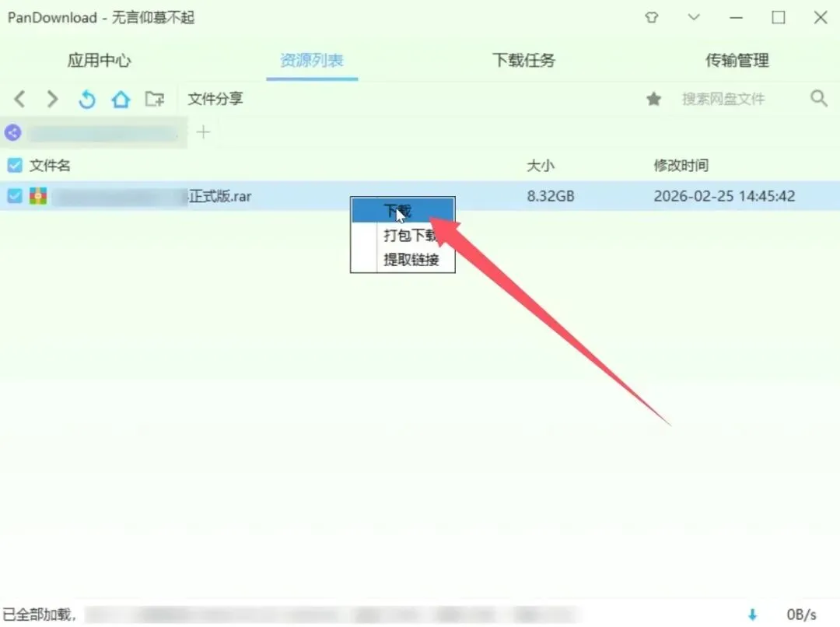The width and height of the screenshot is (840, 627).
Task: Minimize the PanDownload window
Action: (x=736, y=18)
